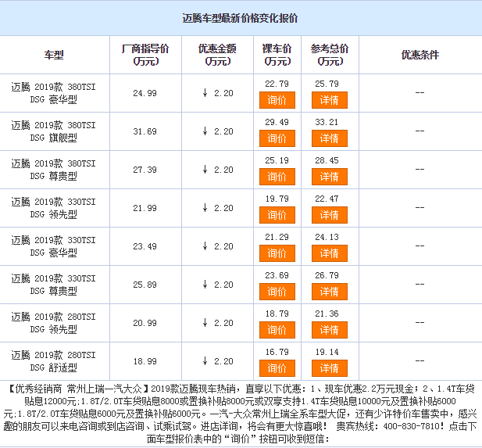Click 询价 for 280TSI DSG 领先型
Image resolution: width=482 pixels, height=448 pixels.
click(277, 330)
